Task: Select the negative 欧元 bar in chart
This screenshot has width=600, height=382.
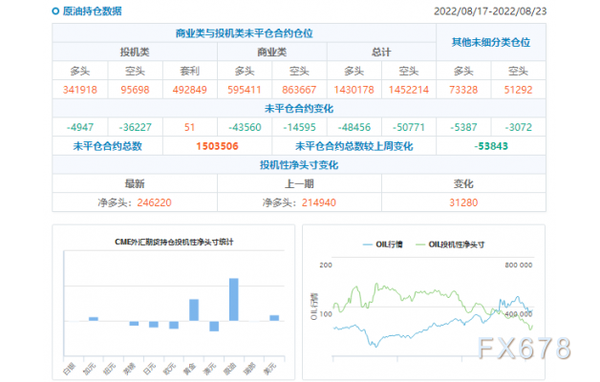Action: [174, 325]
